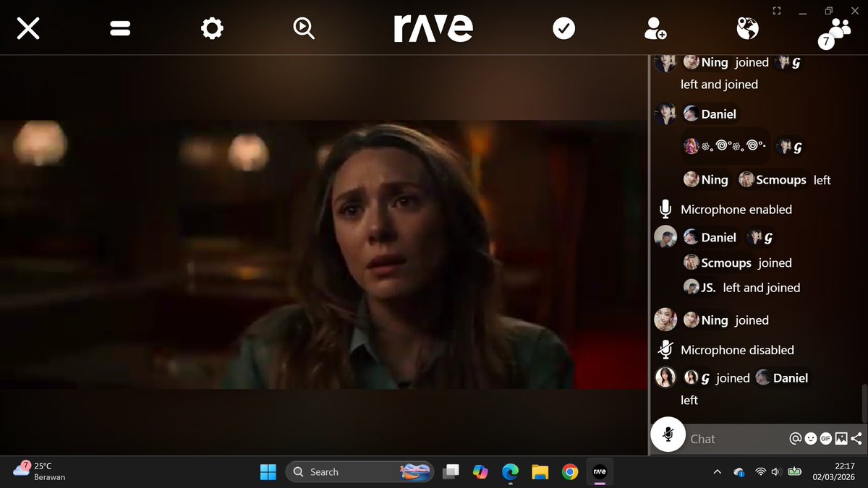Invite a friend with the add-person icon
This screenshot has width=868, height=488.
(655, 28)
